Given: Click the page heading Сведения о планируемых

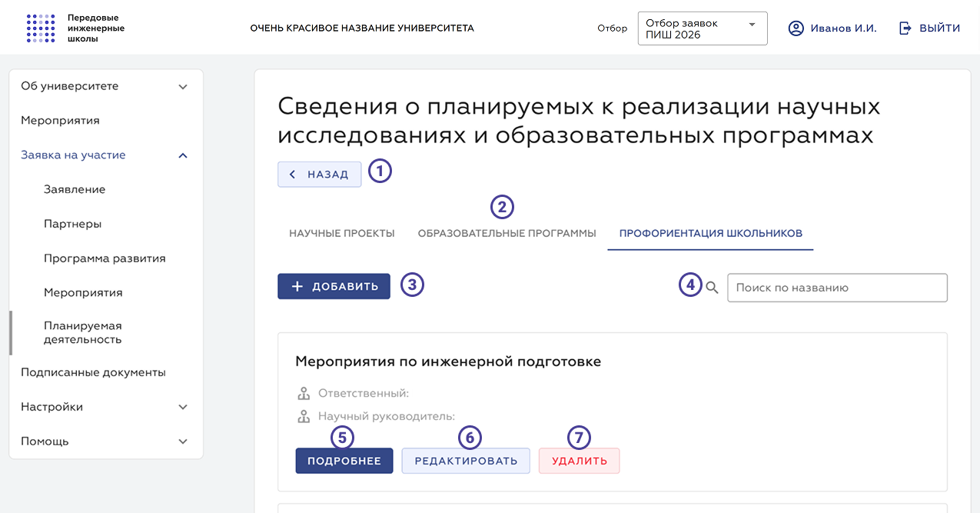Looking at the screenshot, I should click(579, 121).
